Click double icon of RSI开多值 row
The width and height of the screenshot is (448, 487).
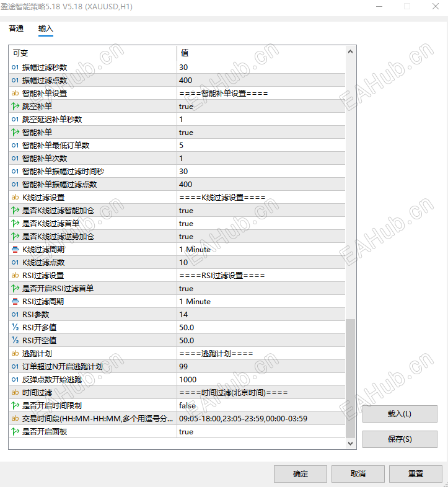click(x=15, y=327)
